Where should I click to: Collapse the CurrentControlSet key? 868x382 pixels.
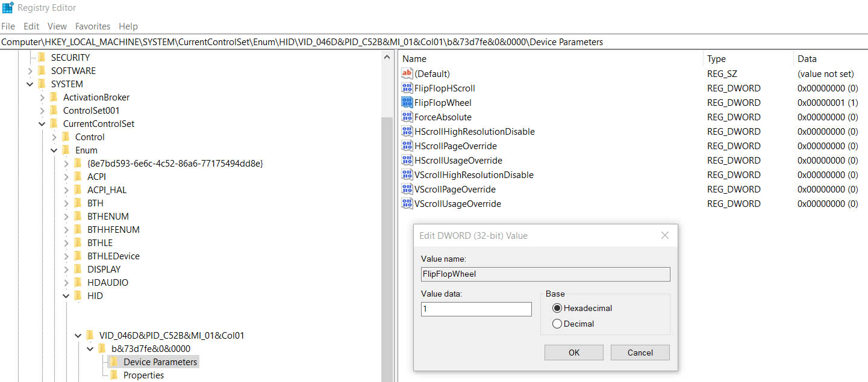pyautogui.click(x=42, y=124)
